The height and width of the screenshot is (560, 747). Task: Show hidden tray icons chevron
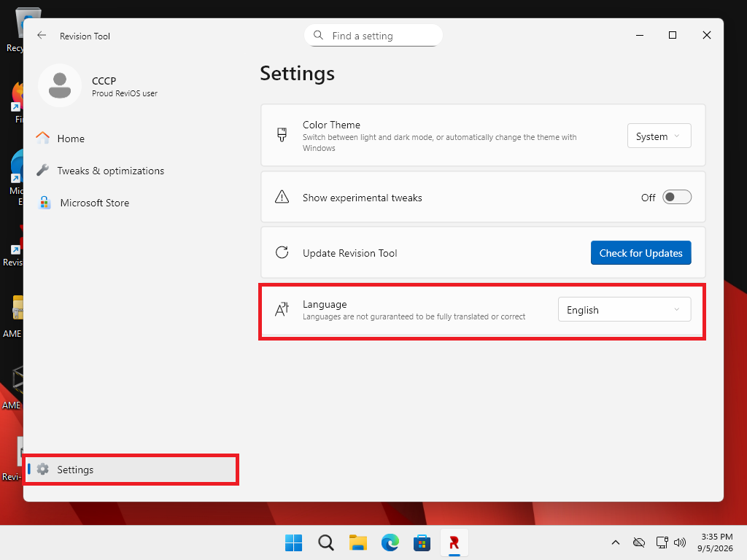pos(616,542)
